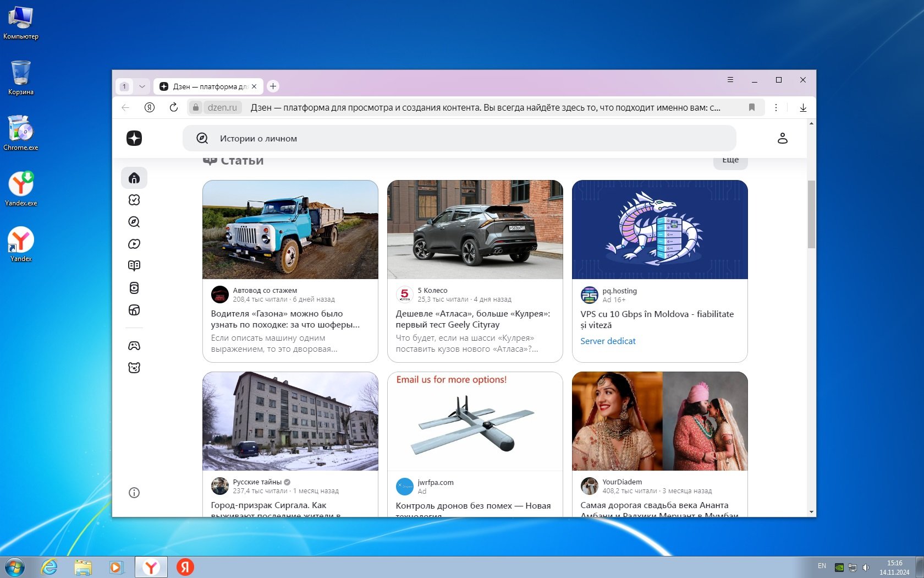Click the YourDiadem channel name

(x=622, y=482)
